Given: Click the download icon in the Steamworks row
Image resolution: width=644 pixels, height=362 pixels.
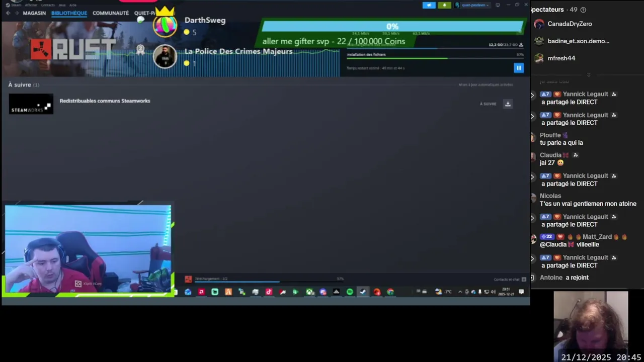Looking at the screenshot, I should (508, 104).
